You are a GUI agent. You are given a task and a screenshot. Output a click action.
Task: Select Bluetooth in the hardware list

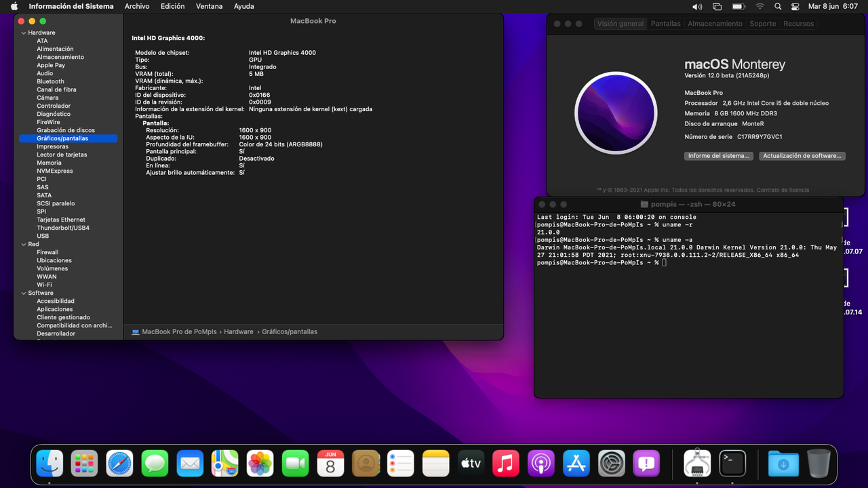point(50,81)
